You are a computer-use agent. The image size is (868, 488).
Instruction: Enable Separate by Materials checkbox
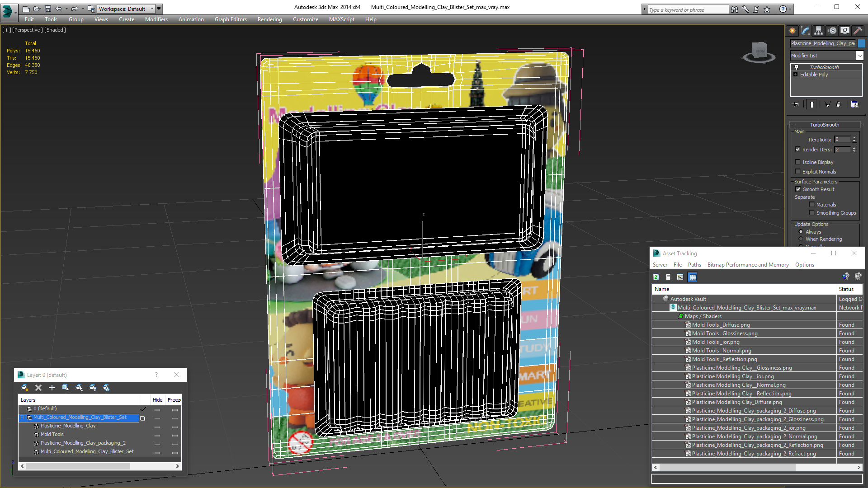(812, 204)
